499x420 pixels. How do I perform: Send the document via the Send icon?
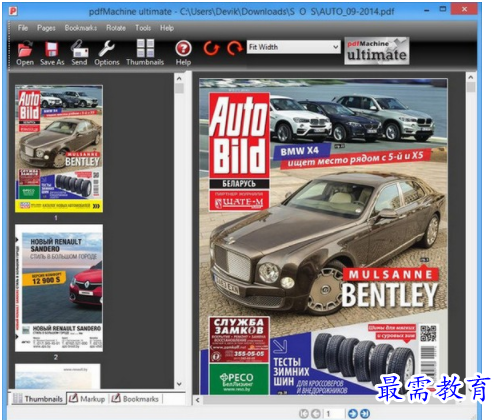pos(79,53)
